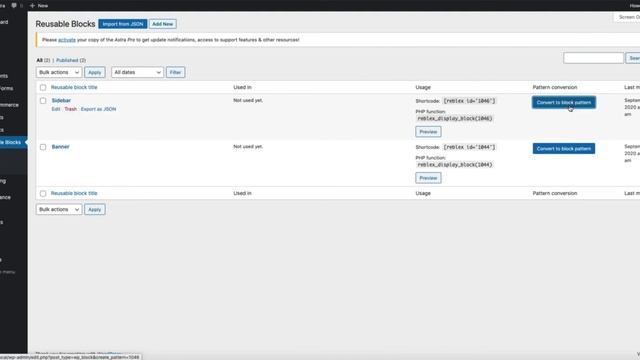Open the top Bulk actions dropdown
The image size is (640, 360).
pyautogui.click(x=59, y=72)
